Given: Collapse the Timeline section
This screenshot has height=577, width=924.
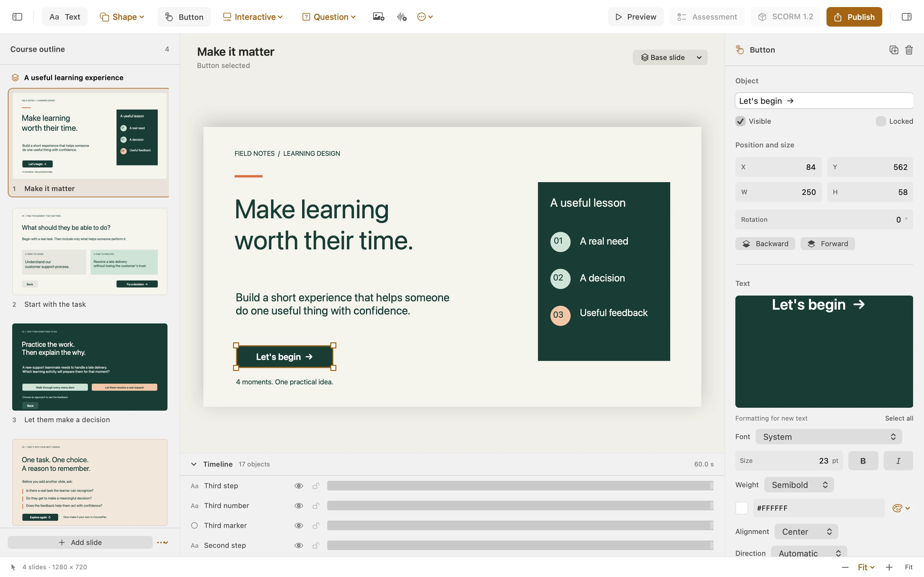Looking at the screenshot, I should [x=194, y=464].
